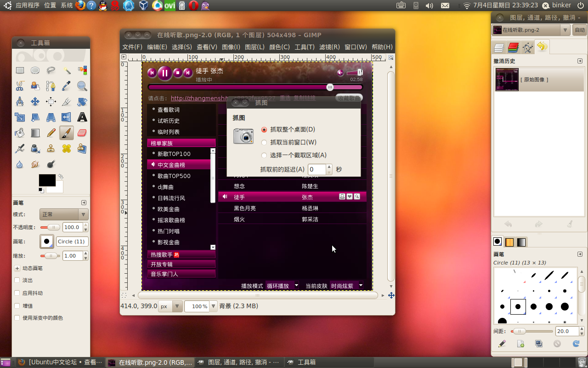Select the Eraser tool
This screenshot has width=588, height=368.
(82, 133)
